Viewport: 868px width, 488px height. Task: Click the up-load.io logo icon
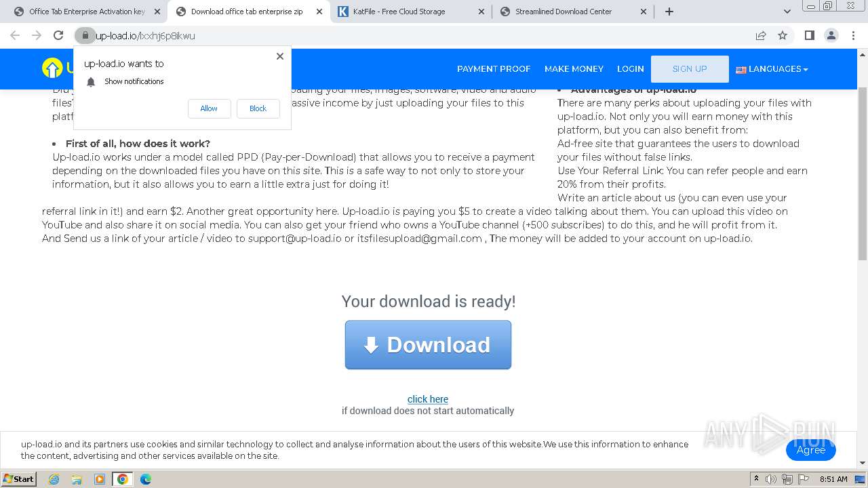point(52,68)
